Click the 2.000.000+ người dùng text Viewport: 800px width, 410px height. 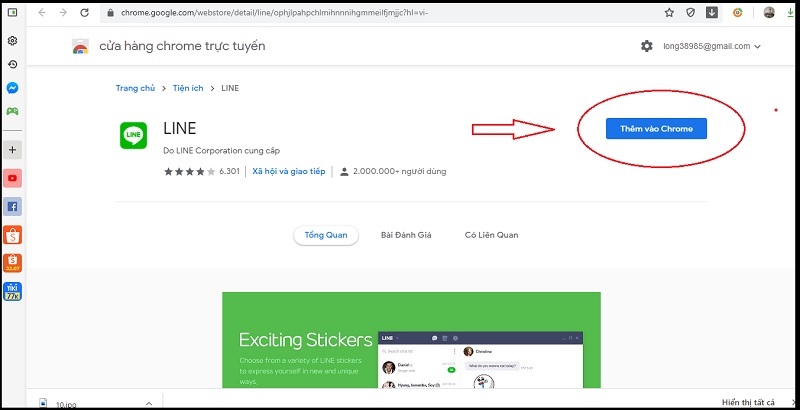pyautogui.click(x=399, y=171)
